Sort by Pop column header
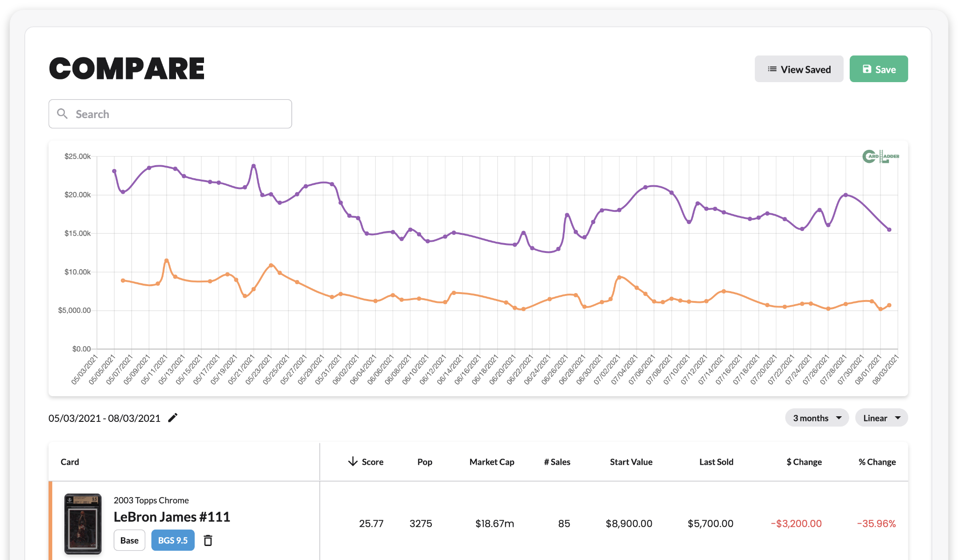Screen dimensions: 958x560 (x=425, y=462)
